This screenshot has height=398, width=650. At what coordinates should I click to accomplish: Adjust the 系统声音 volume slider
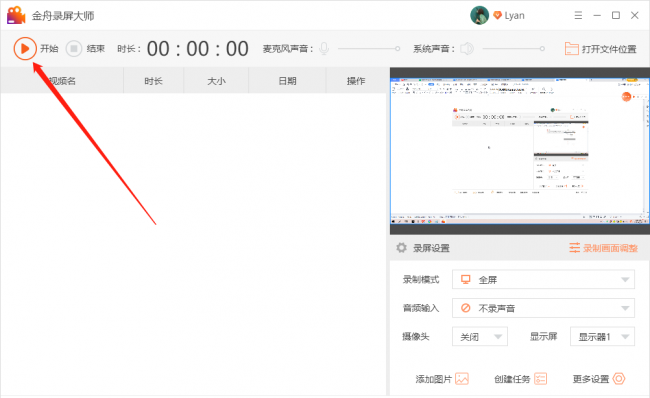point(513,49)
